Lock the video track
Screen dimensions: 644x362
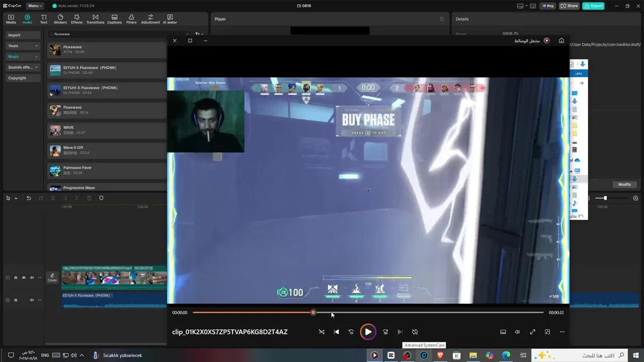point(16,278)
